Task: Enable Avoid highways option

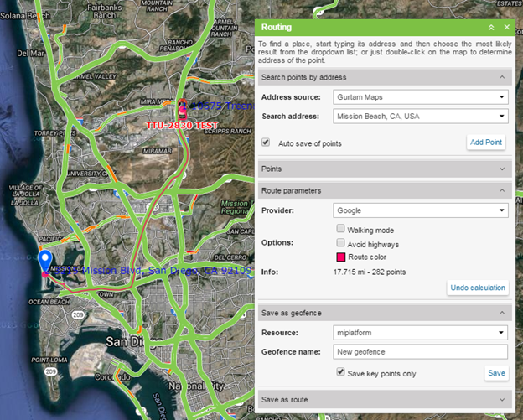Action: (340, 243)
